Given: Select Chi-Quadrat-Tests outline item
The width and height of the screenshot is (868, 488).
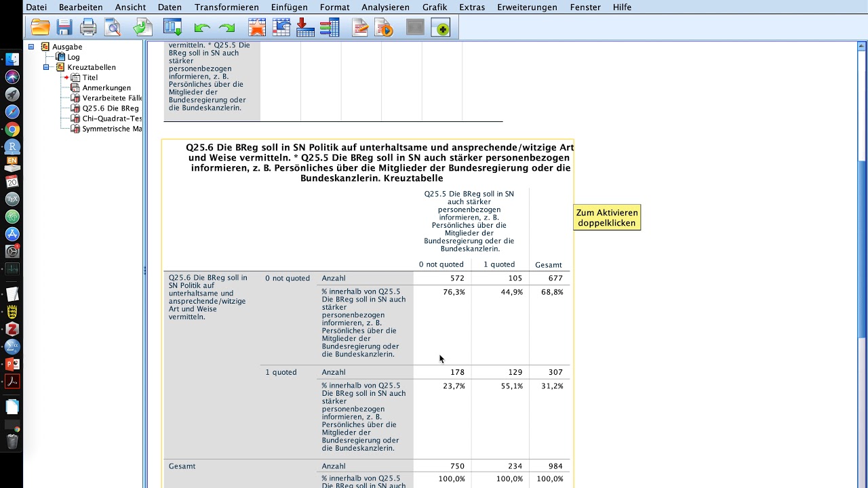Looking at the screenshot, I should pos(112,118).
